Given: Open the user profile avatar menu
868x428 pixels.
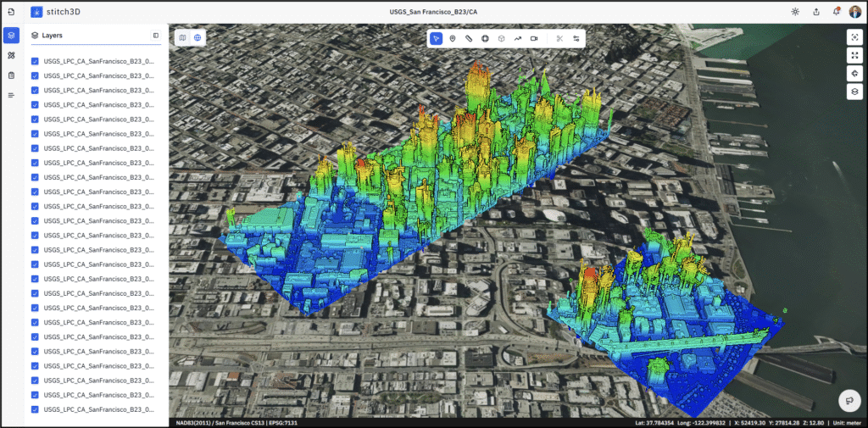Looking at the screenshot, I should (855, 12).
